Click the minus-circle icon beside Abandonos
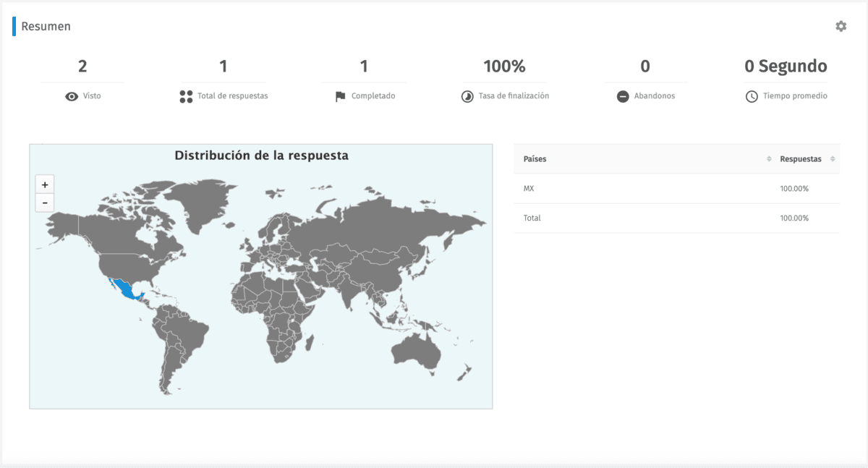This screenshot has height=468, width=868. [x=623, y=96]
